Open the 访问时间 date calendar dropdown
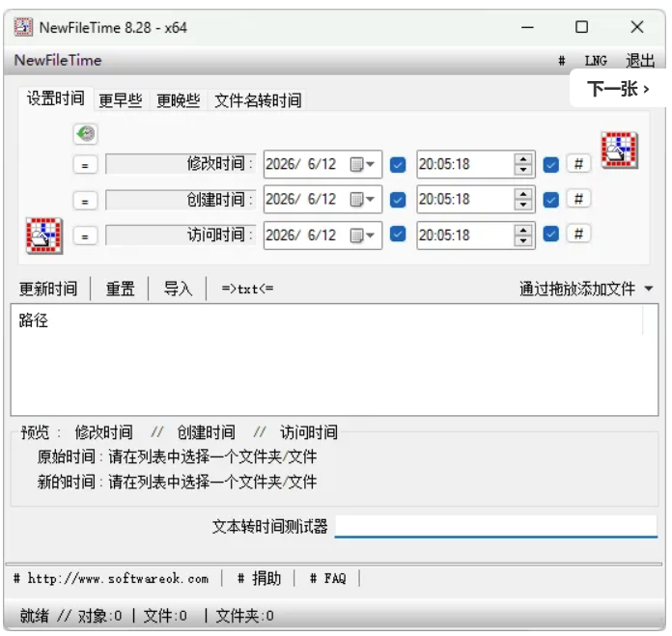The width and height of the screenshot is (672, 636). (363, 235)
